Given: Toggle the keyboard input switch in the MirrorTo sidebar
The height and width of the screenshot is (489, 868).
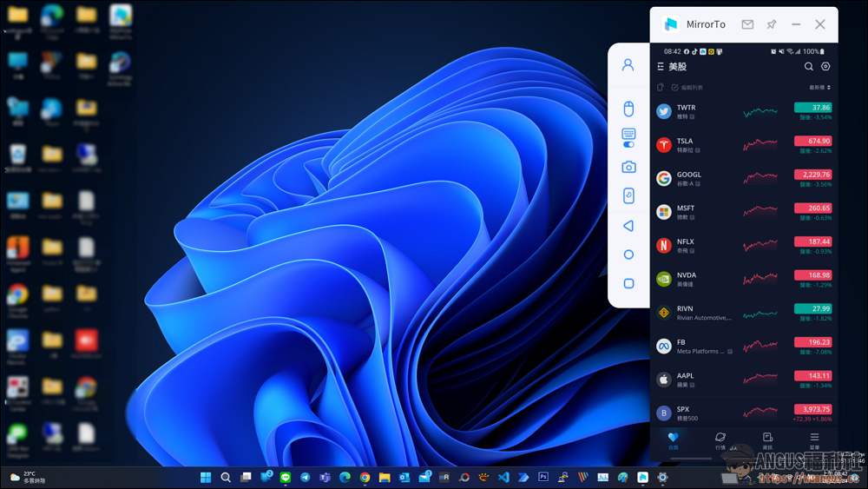Looking at the screenshot, I should pyautogui.click(x=628, y=144).
